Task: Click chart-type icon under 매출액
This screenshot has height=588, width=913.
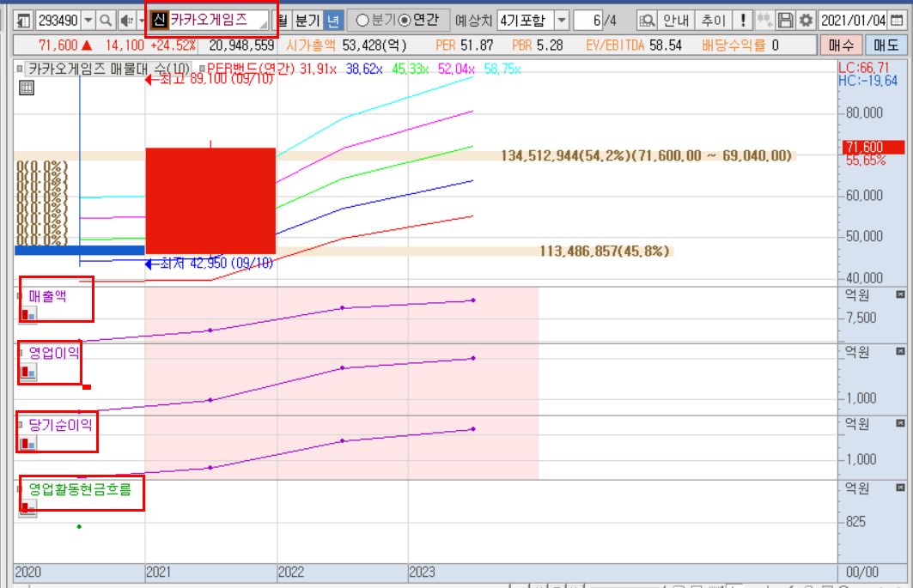Action: pyautogui.click(x=28, y=315)
